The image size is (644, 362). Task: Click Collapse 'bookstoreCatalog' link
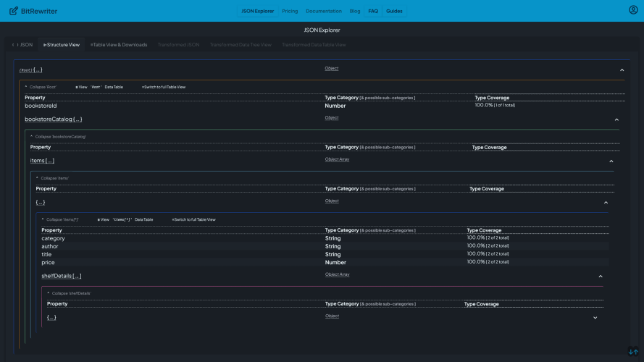[58, 137]
